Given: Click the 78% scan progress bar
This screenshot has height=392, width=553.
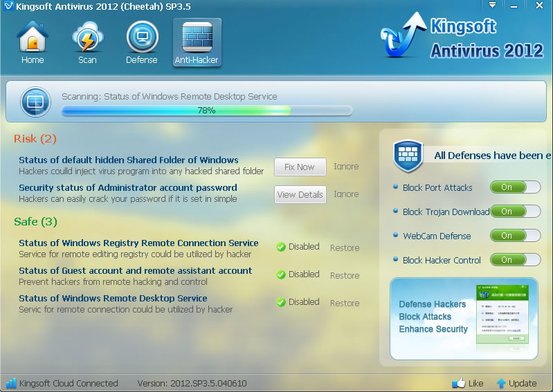Looking at the screenshot, I should point(207,111).
